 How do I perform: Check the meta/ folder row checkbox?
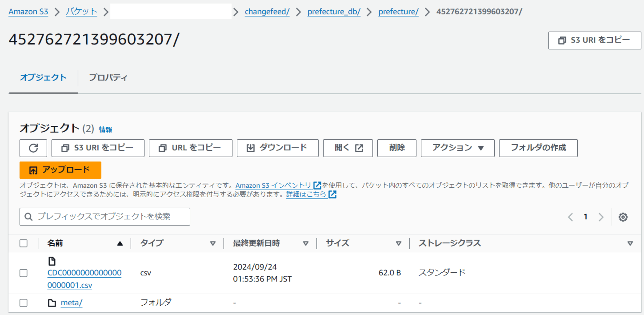[x=24, y=303]
